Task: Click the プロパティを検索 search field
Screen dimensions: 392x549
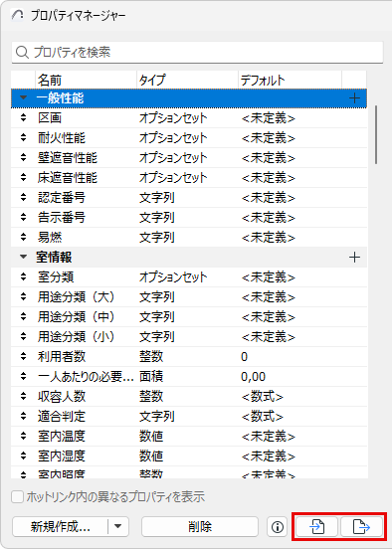Action: pyautogui.click(x=197, y=53)
